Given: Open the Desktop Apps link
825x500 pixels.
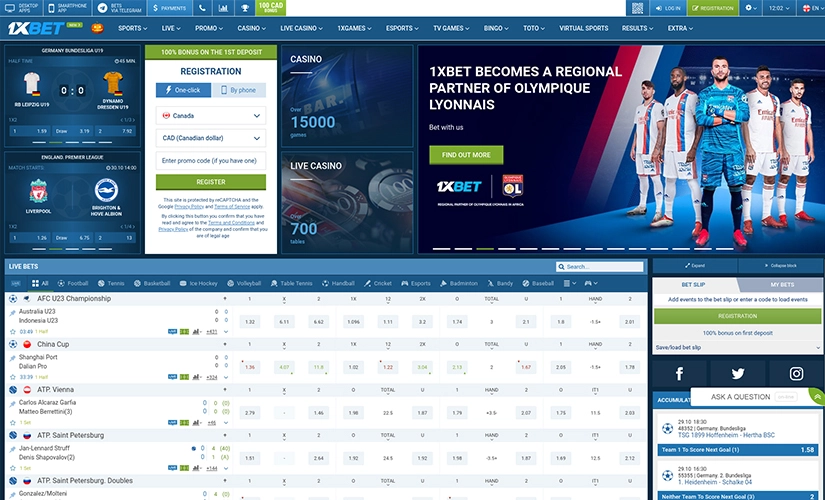Looking at the screenshot, I should click(22, 8).
